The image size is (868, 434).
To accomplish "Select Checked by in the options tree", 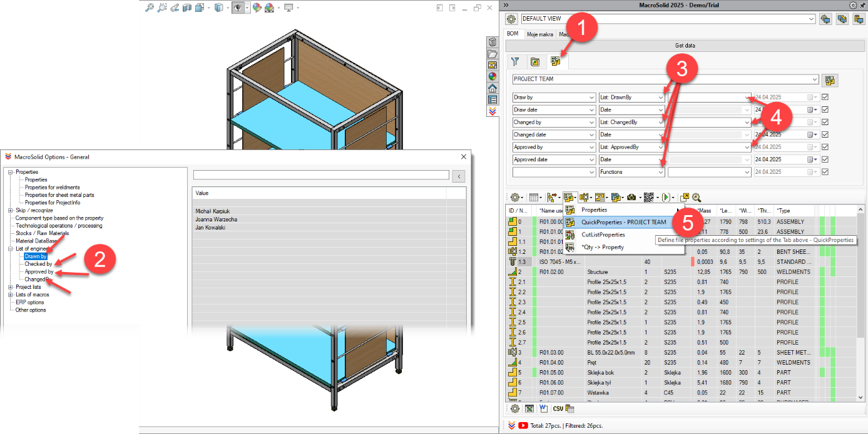I will coord(38,264).
